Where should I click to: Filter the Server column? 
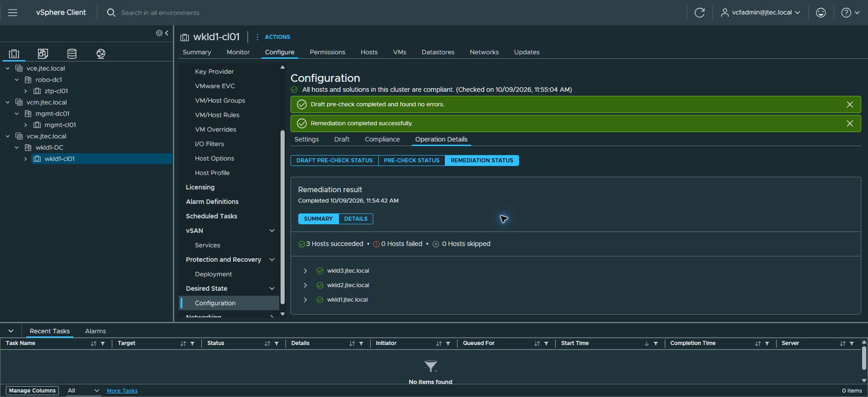[852, 344]
